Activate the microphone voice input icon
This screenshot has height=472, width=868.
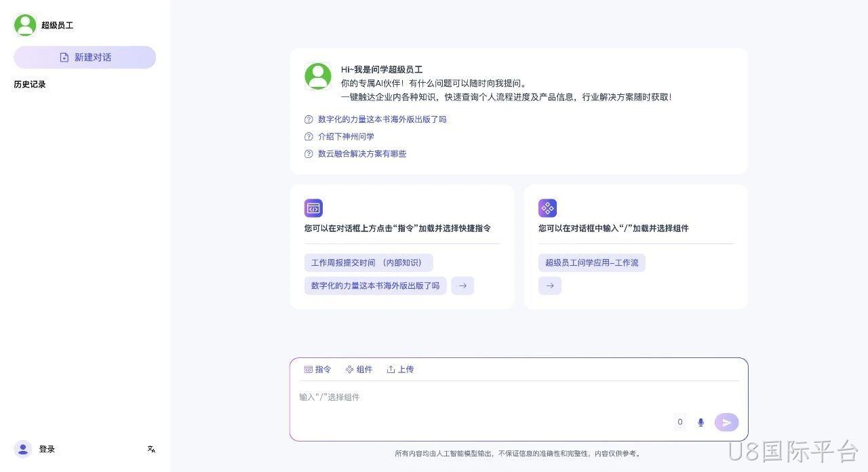(x=701, y=422)
